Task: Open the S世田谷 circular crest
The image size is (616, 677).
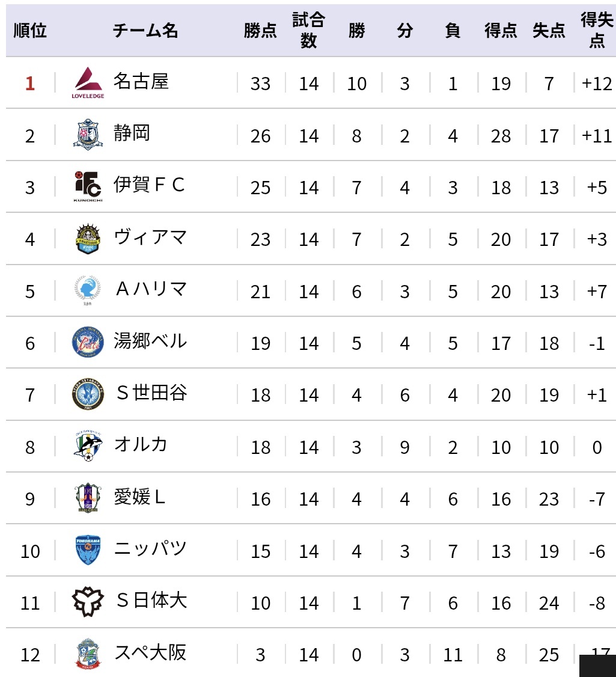Action: [88, 394]
